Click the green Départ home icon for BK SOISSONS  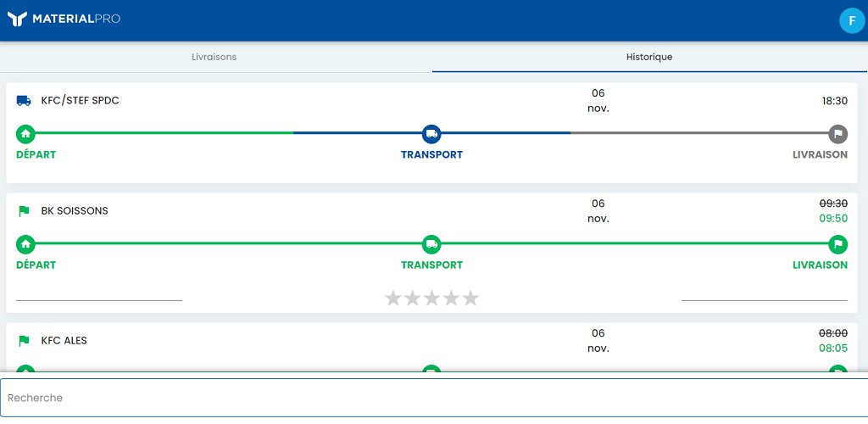(x=25, y=243)
